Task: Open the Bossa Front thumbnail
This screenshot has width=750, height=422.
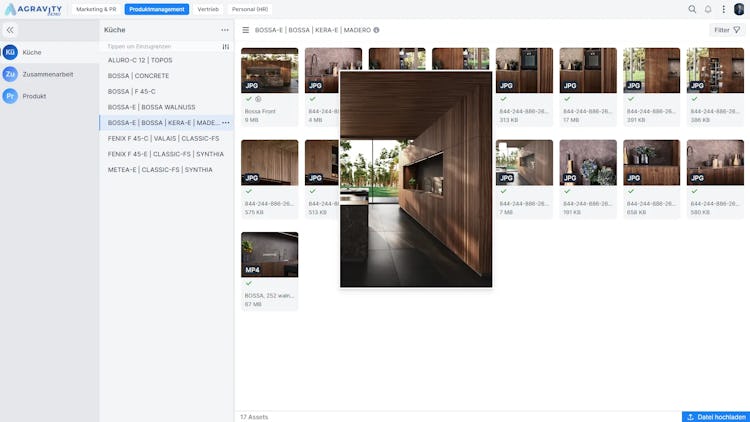Action: (x=269, y=70)
